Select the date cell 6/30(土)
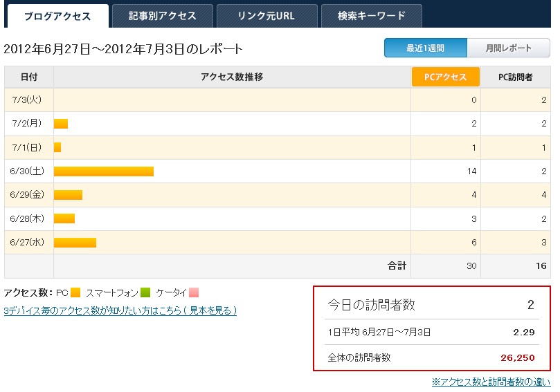 28,171
